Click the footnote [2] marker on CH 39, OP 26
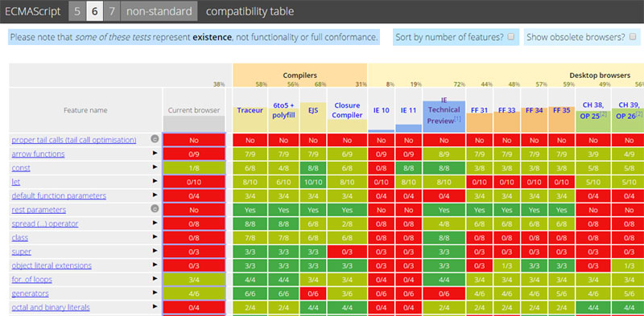This screenshot has width=644, height=316. pos(639,114)
